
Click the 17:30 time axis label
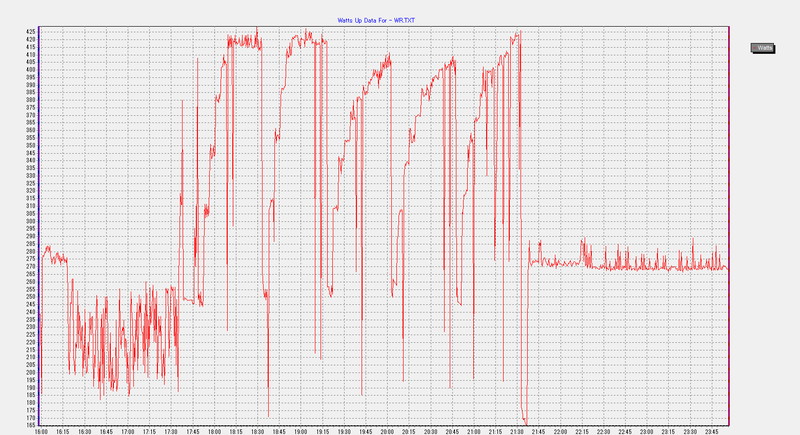[x=171, y=431]
